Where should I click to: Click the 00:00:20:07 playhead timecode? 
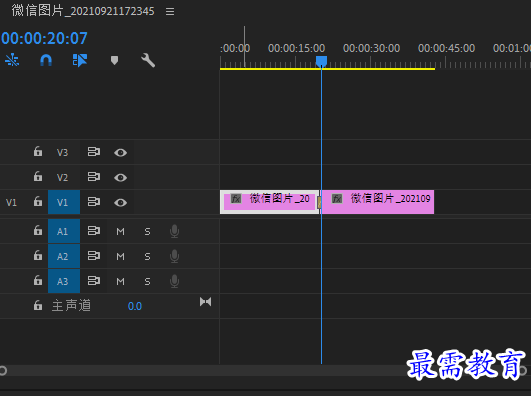(44, 38)
